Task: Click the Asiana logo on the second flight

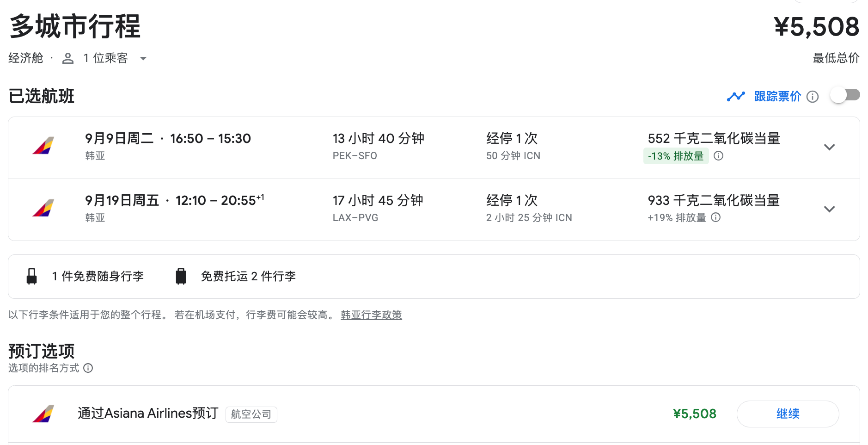Action: click(x=43, y=208)
